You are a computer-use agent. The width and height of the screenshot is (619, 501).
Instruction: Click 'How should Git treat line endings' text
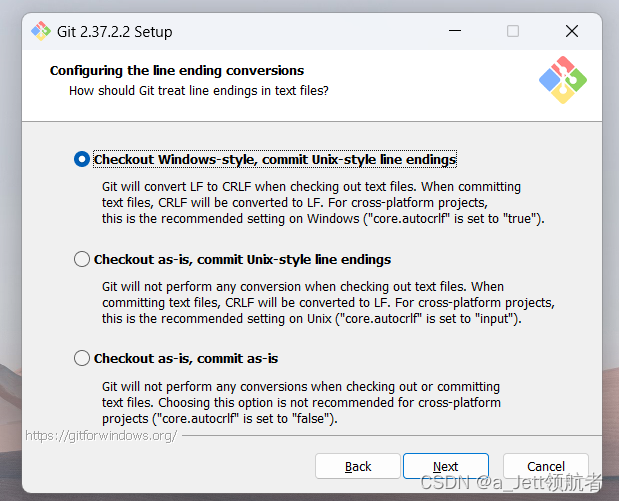pos(199,90)
